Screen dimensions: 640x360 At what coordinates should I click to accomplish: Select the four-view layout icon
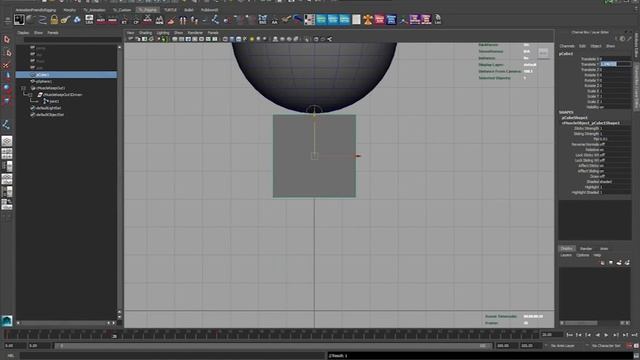point(7,153)
